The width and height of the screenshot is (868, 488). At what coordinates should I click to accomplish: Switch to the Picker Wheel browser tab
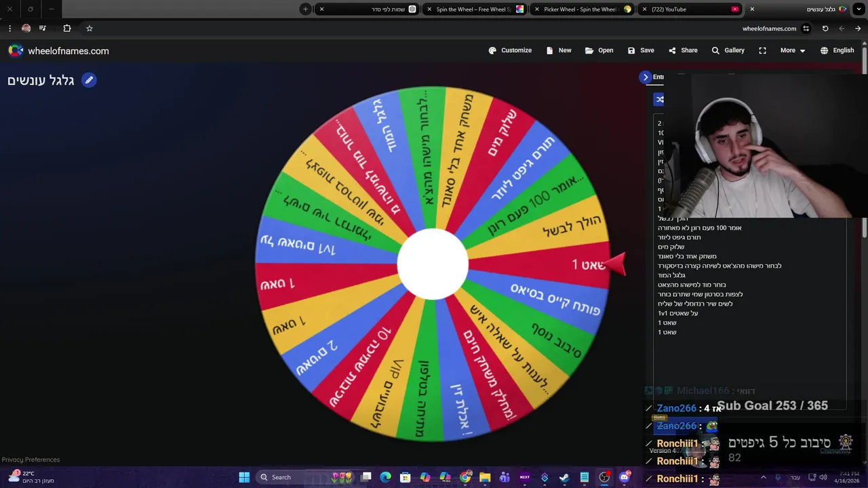pyautogui.click(x=583, y=9)
